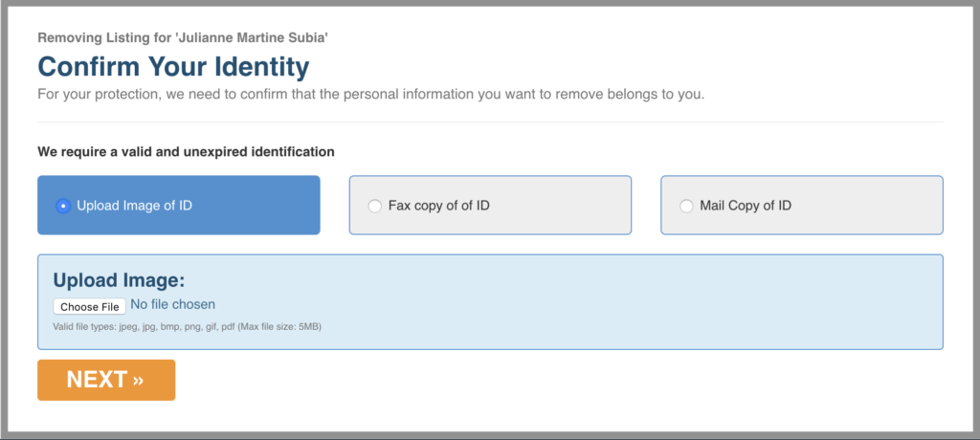Click the Choose File button
The image size is (980, 440).
coord(89,306)
